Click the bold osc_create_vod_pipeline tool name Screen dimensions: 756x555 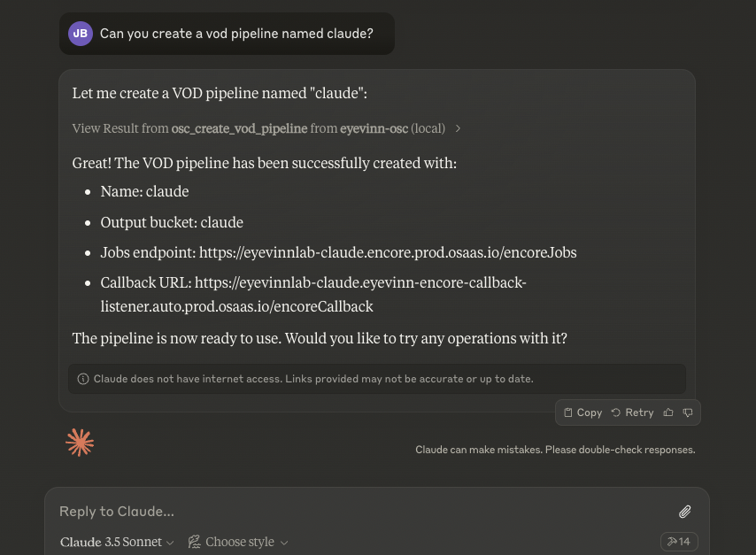coord(239,127)
